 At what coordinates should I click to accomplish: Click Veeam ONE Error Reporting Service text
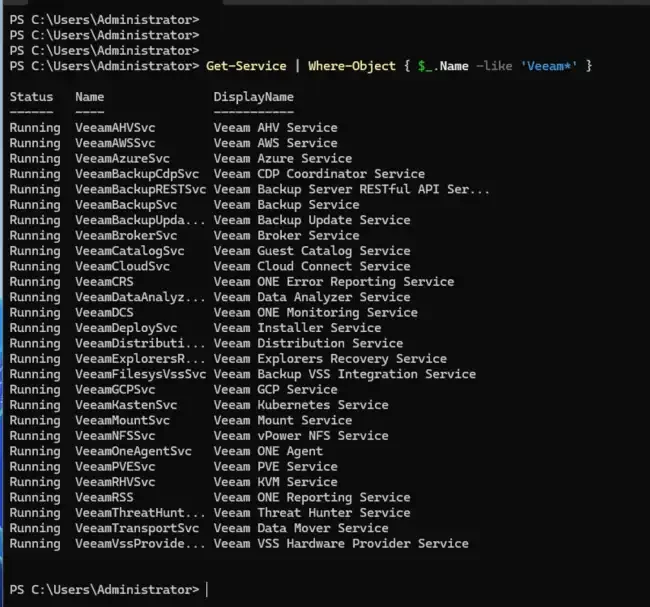(334, 282)
